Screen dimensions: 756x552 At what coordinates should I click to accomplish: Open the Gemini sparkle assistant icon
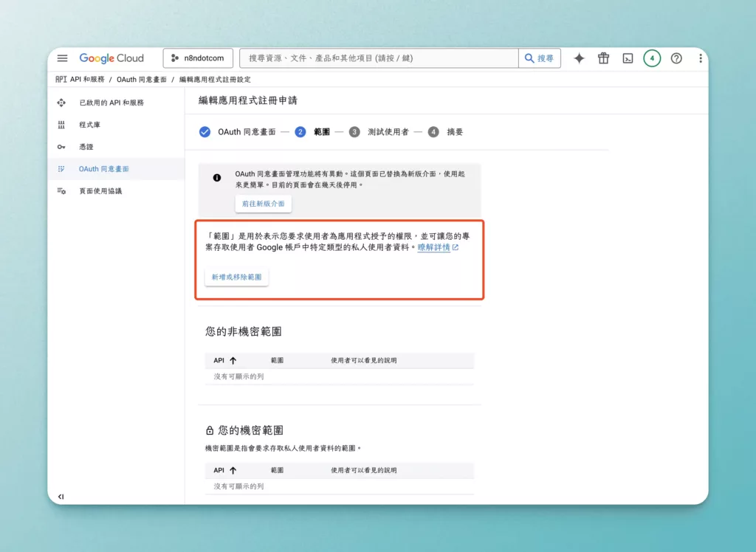[x=579, y=58]
